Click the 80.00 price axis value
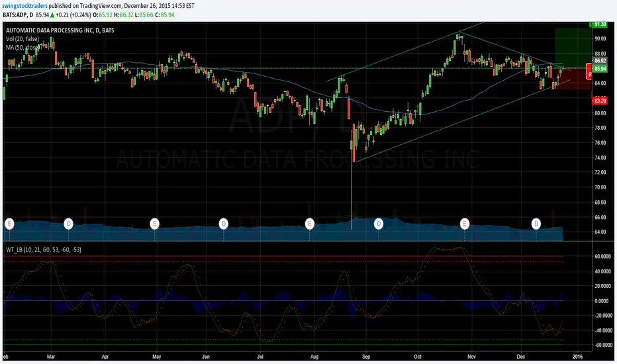The width and height of the screenshot is (617, 364). point(600,113)
